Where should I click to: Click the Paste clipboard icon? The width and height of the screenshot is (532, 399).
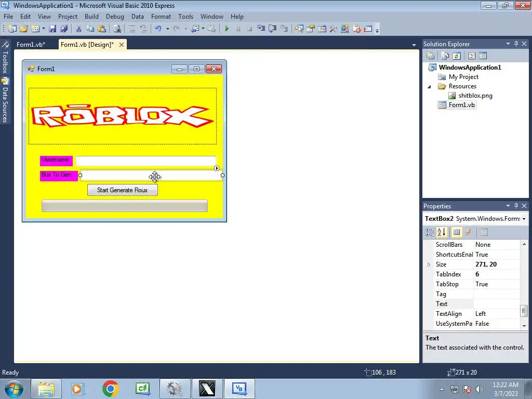pyautogui.click(x=101, y=29)
